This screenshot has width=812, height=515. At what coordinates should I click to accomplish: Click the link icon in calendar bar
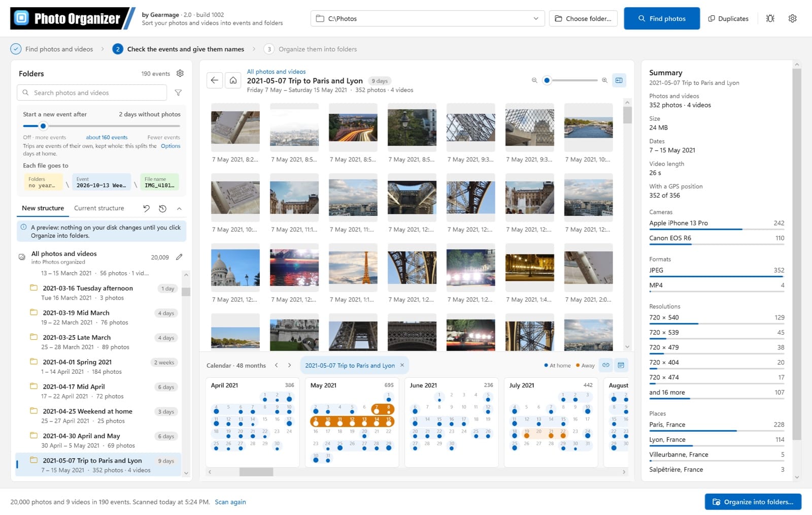606,365
